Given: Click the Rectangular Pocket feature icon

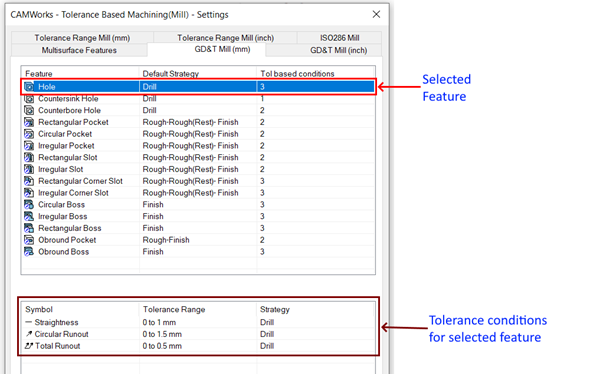Looking at the screenshot, I should (x=29, y=122).
